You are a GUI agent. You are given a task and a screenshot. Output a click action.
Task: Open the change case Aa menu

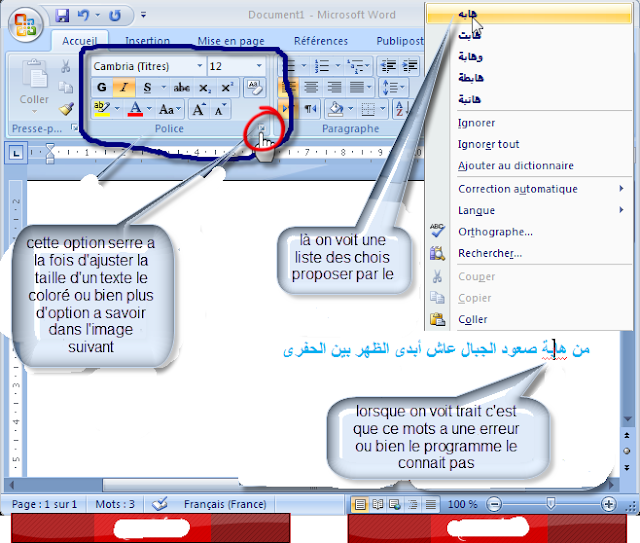click(169, 109)
